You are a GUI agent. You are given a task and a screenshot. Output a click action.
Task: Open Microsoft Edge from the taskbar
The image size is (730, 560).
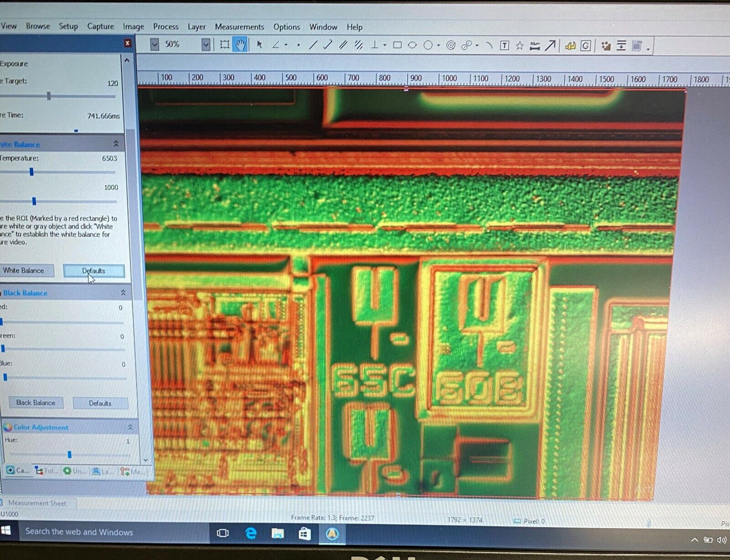click(x=251, y=533)
